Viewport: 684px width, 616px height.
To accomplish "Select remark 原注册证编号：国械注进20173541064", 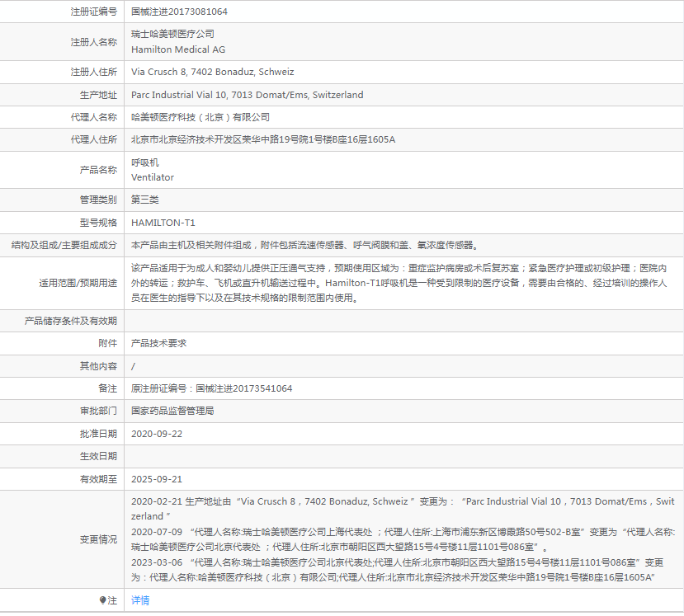I will 211,388.
